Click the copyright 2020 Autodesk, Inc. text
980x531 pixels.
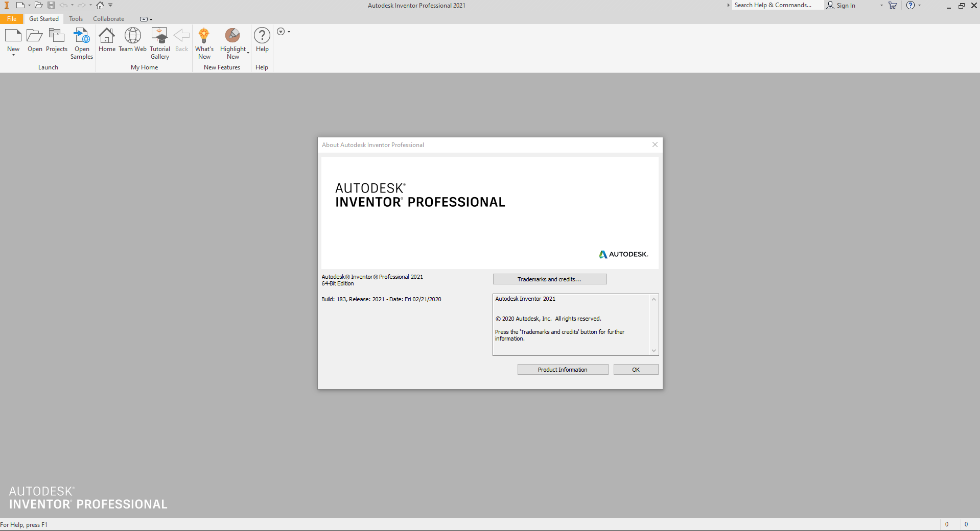point(548,319)
